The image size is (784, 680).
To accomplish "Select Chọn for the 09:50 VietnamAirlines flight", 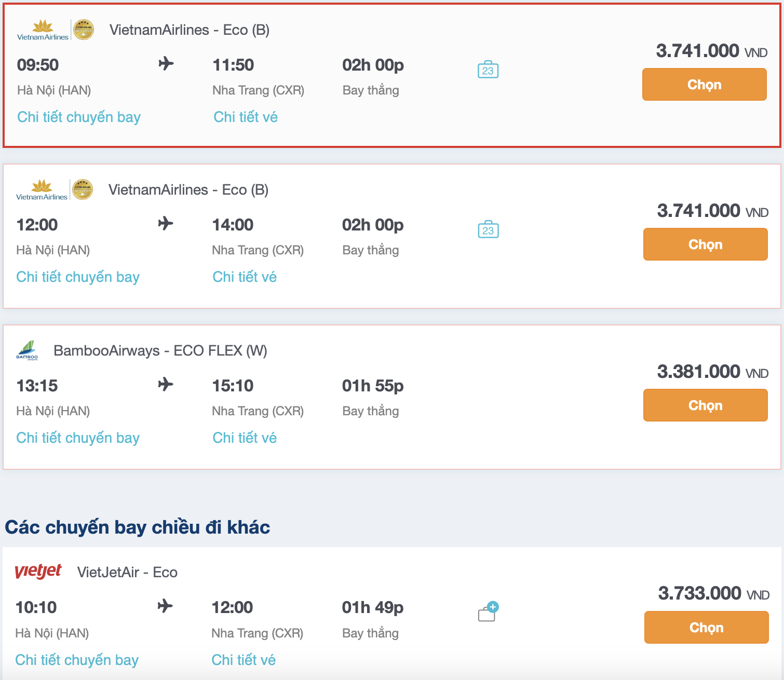I will (x=704, y=84).
